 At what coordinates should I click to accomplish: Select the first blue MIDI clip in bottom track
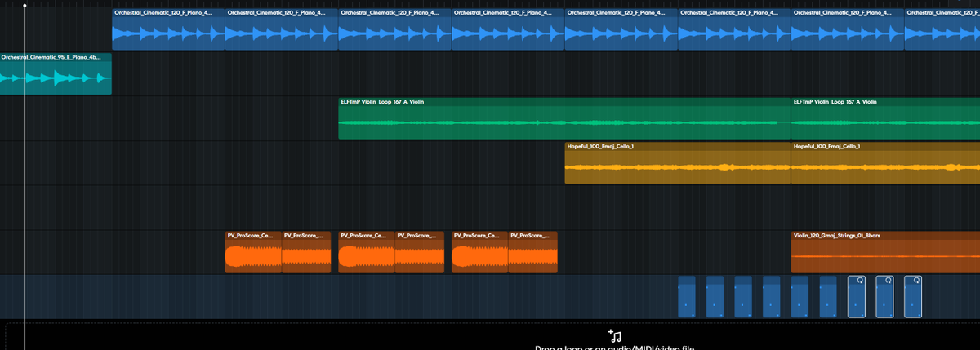pos(687,296)
